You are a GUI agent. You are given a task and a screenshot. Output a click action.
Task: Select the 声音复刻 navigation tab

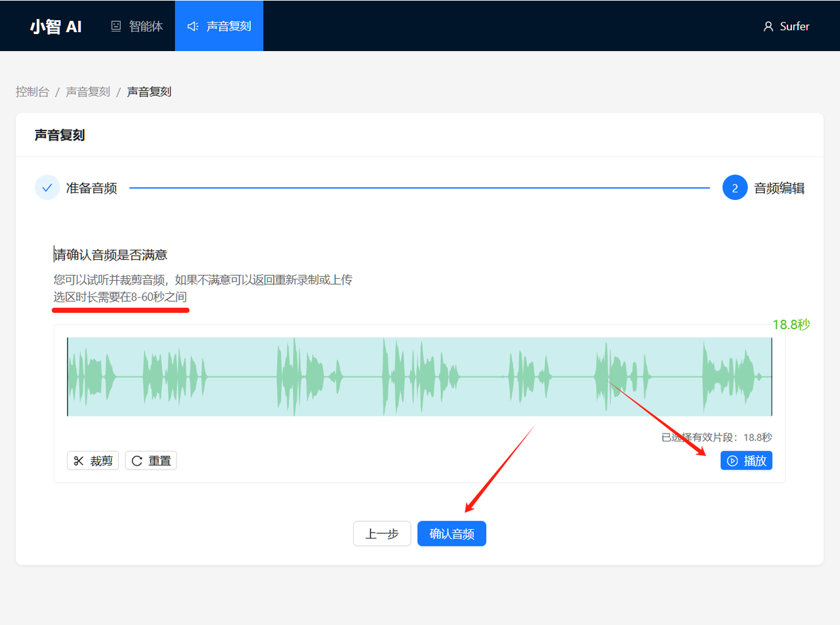coord(219,26)
